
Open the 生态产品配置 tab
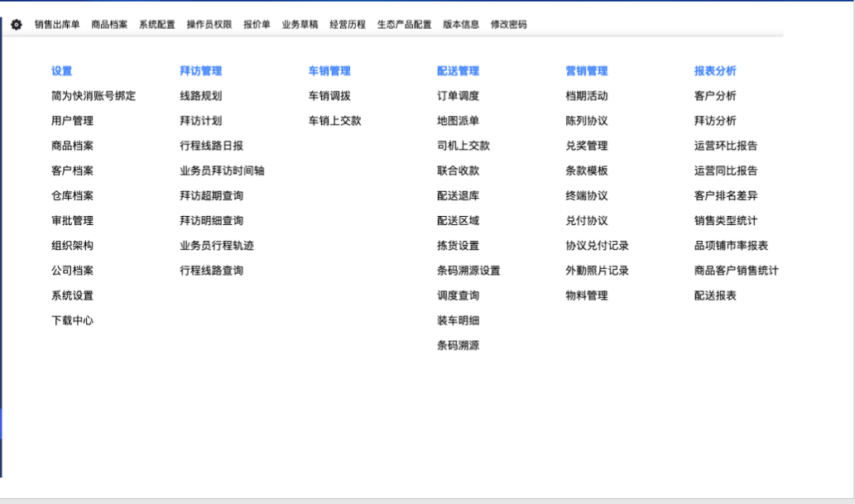pyautogui.click(x=404, y=25)
